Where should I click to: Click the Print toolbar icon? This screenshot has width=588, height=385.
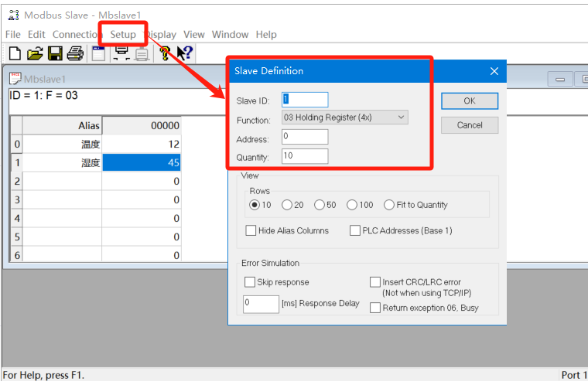(75, 53)
